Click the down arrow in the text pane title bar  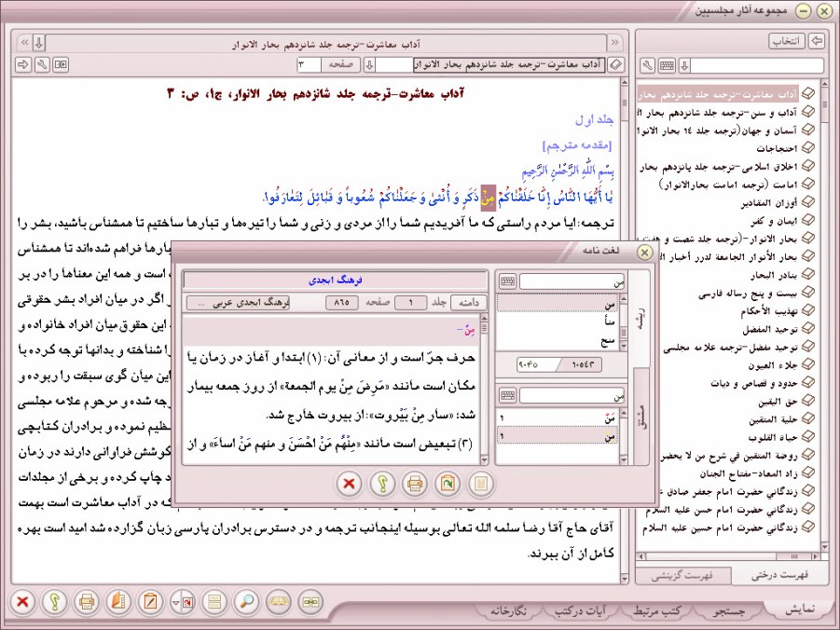click(x=38, y=42)
